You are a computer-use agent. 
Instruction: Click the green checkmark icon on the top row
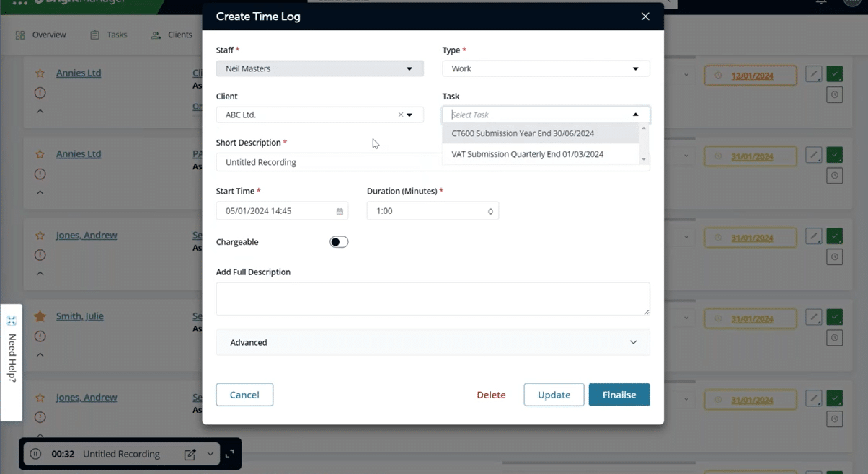(834, 73)
